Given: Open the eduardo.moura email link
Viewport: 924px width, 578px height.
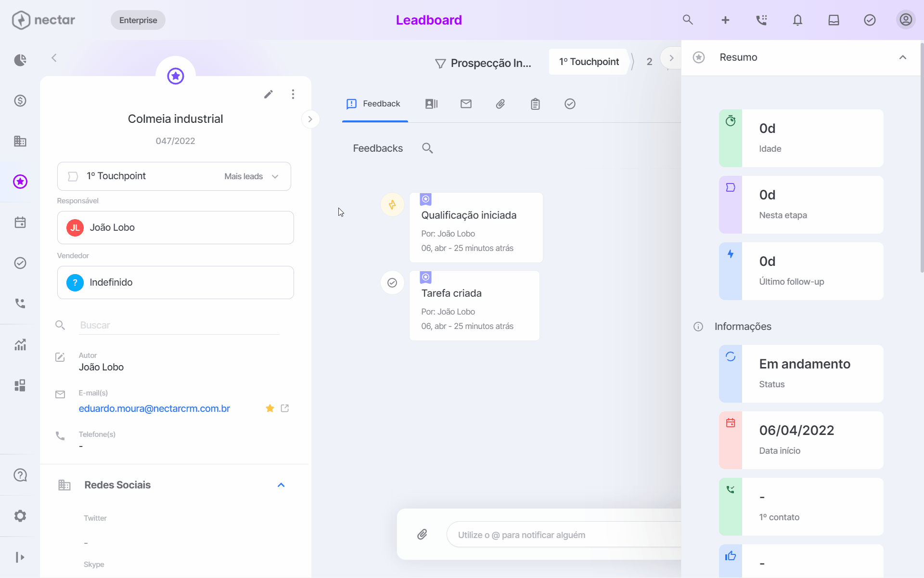Looking at the screenshot, I should point(154,408).
